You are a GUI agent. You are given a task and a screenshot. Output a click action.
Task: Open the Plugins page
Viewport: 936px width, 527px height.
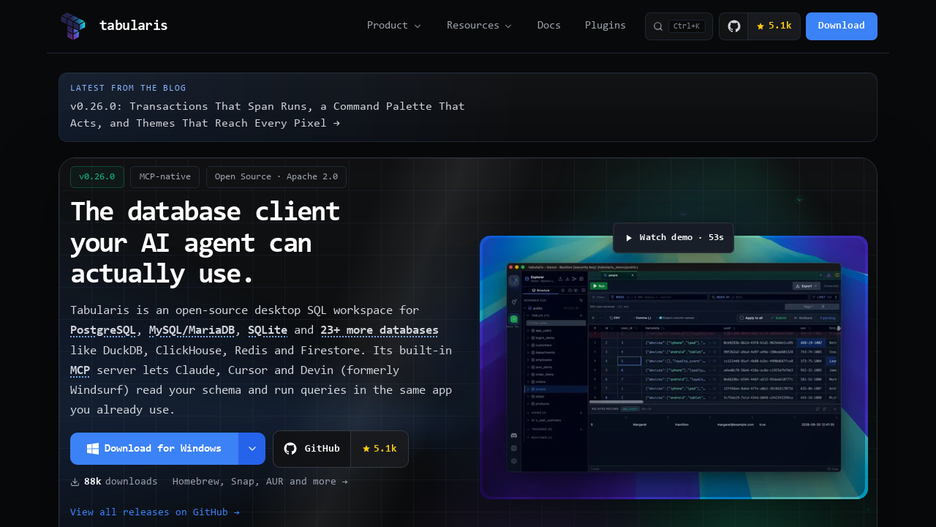[x=605, y=26]
